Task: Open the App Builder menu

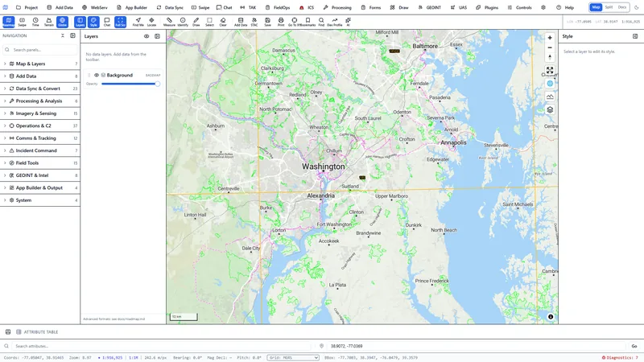Action: point(132,7)
